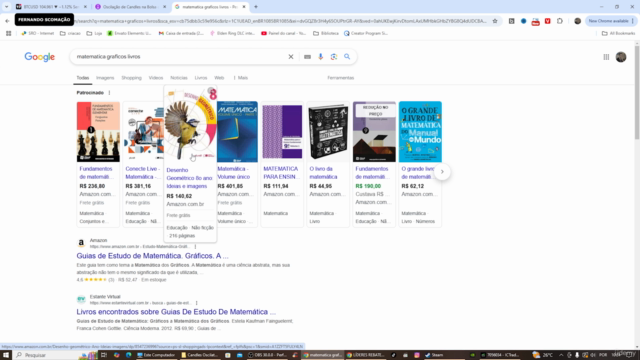640x360 pixels.
Task: Open the Conecte Live Matemática product link
Action: [142, 173]
